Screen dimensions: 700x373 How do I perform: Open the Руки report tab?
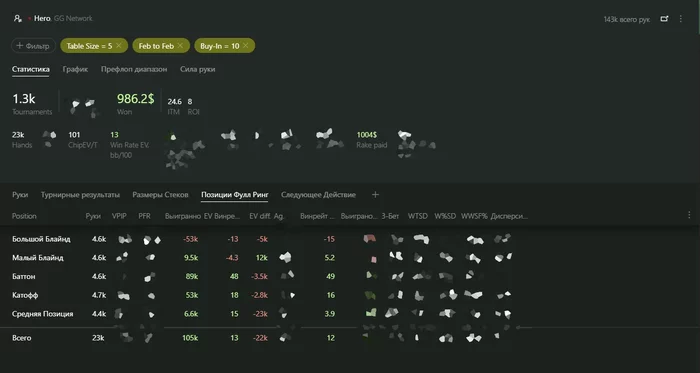click(20, 195)
